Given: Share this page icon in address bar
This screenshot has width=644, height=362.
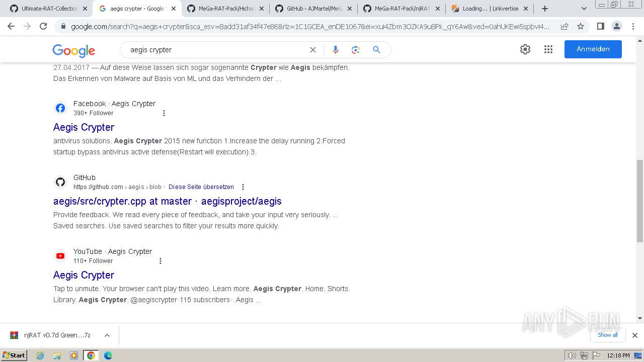Looking at the screenshot, I should click(565, 26).
